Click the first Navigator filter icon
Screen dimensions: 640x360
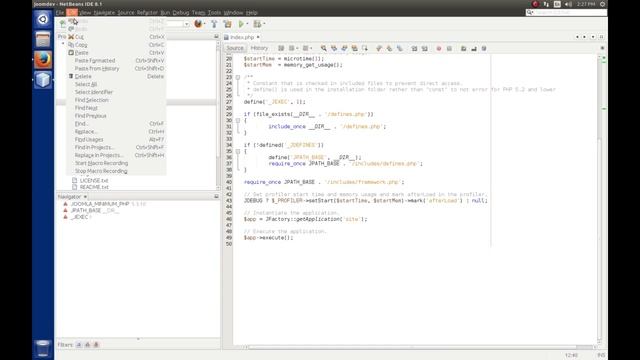79,345
